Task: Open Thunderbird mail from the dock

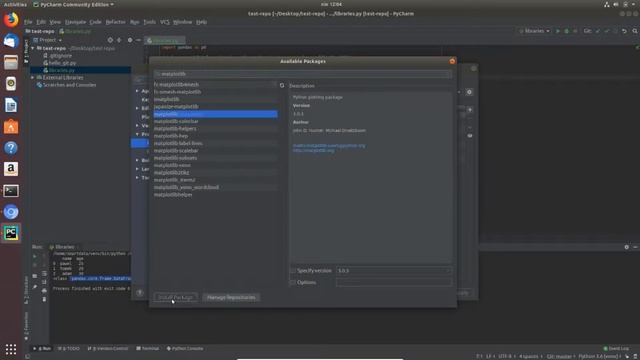Action: tap(11, 41)
